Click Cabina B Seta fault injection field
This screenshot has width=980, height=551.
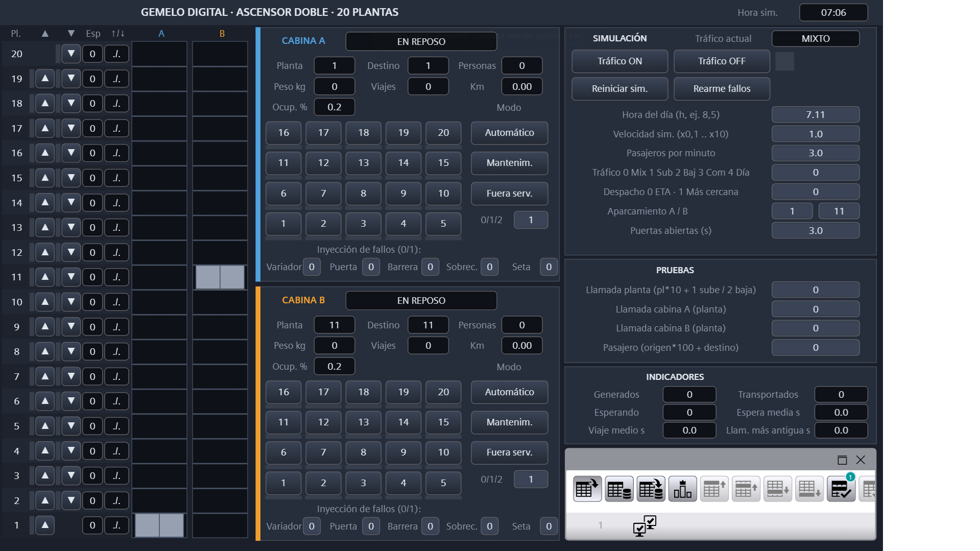548,526
